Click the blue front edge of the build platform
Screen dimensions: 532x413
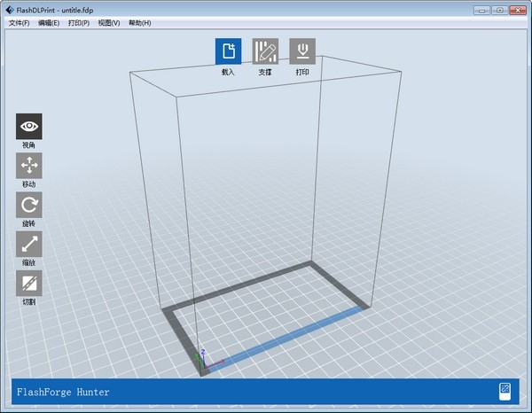pos(286,338)
